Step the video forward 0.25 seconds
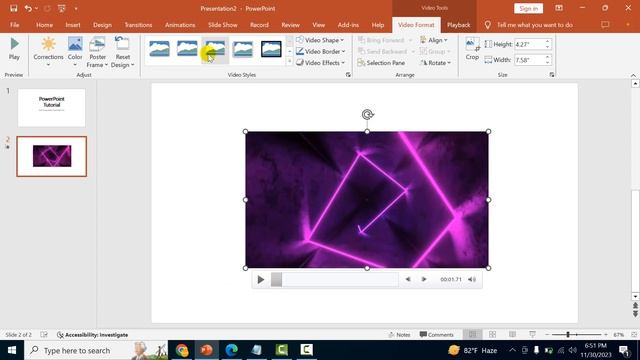 point(424,280)
